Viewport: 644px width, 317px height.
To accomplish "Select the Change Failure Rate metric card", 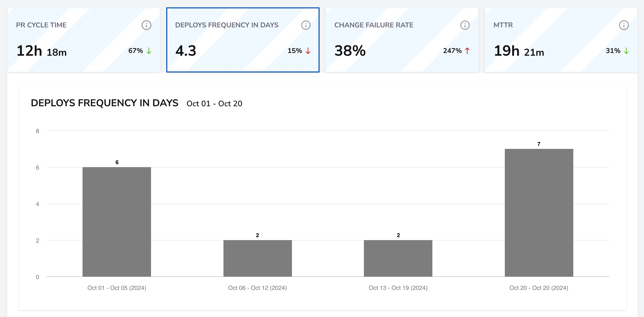I will [x=402, y=39].
